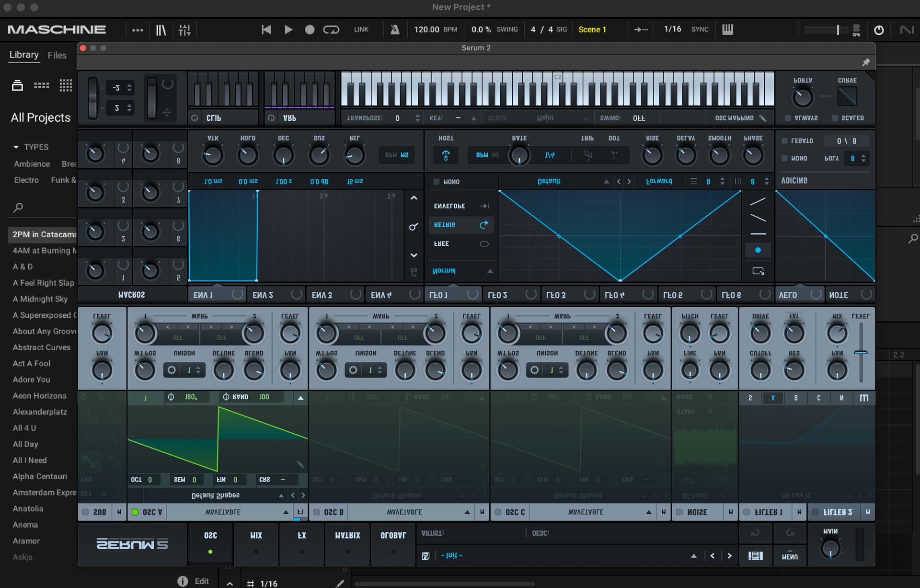The height and width of the screenshot is (588, 920).
Task: Open the Init preset dropdown arrow
Action: (693, 556)
